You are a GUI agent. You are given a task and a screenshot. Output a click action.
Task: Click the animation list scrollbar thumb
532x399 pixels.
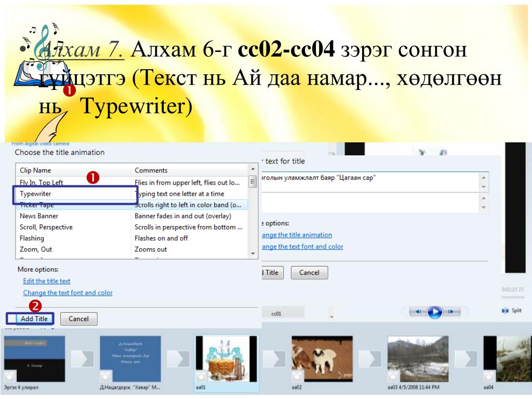(253, 181)
